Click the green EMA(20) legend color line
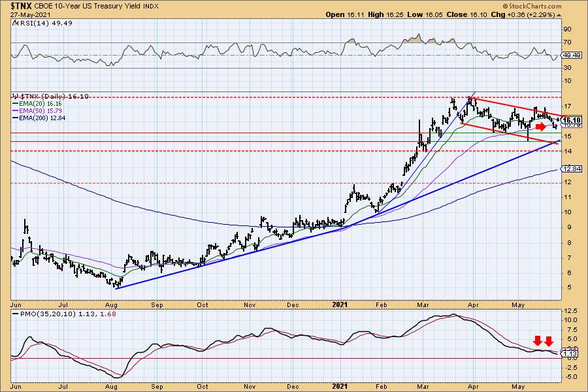This screenshot has width=588, height=392. tap(16, 103)
